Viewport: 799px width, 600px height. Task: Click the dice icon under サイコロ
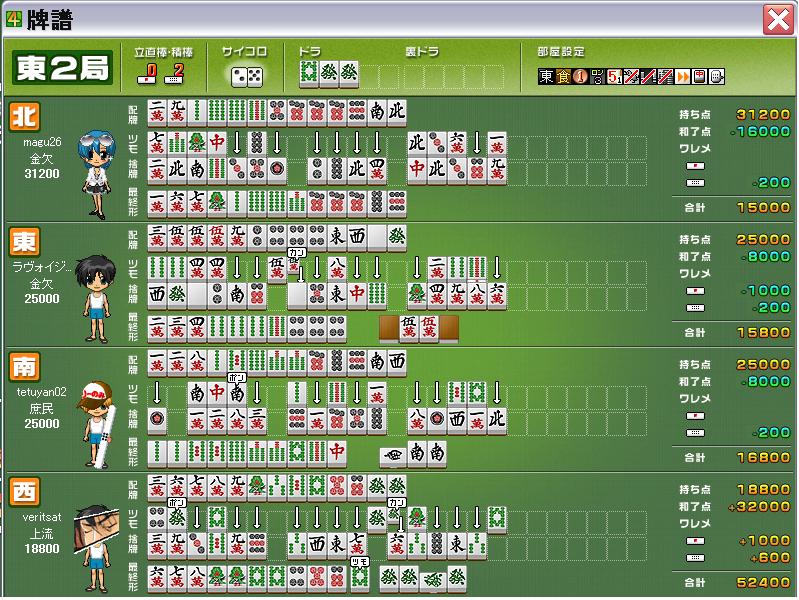(246, 75)
